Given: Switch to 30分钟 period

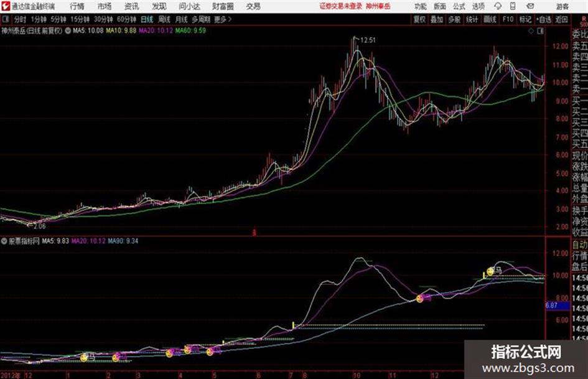Looking at the screenshot, I should pyautogui.click(x=103, y=19).
